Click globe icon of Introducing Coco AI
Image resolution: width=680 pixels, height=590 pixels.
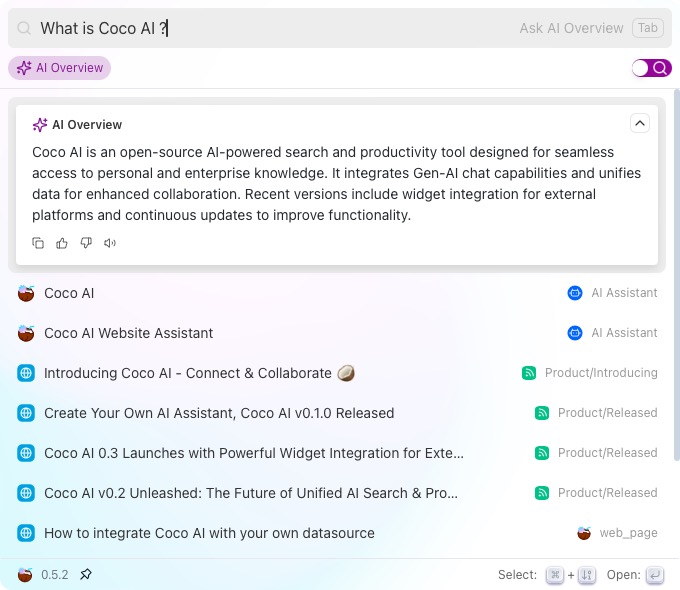point(26,373)
